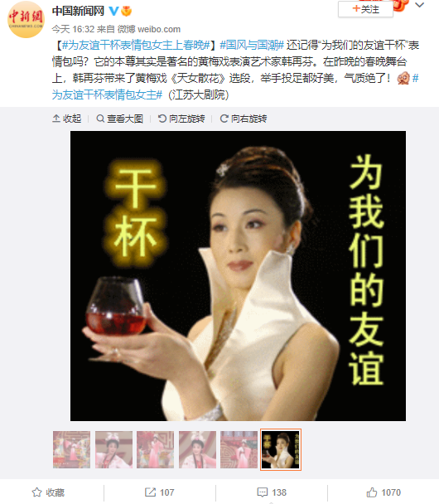439x504 pixels.
Task: Select the second thumbnail with the close-up portrait
Action: (x=113, y=449)
